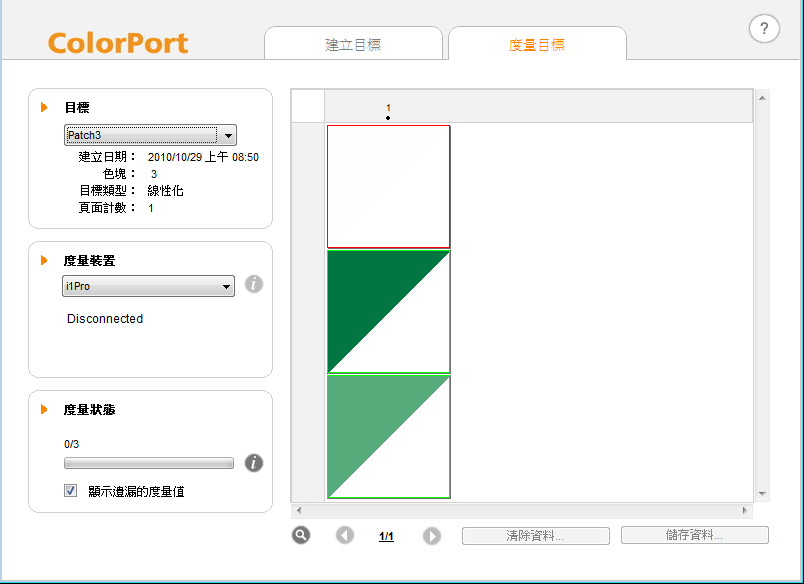Click the vertical scrollbar down arrow
The width and height of the screenshot is (804, 584).
tap(762, 494)
